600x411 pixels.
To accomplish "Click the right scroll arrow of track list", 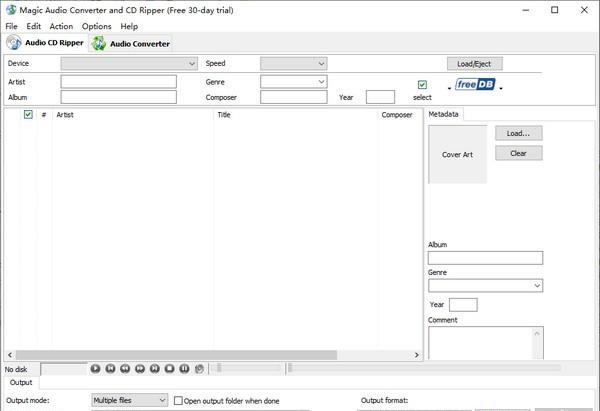I will pyautogui.click(x=416, y=355).
